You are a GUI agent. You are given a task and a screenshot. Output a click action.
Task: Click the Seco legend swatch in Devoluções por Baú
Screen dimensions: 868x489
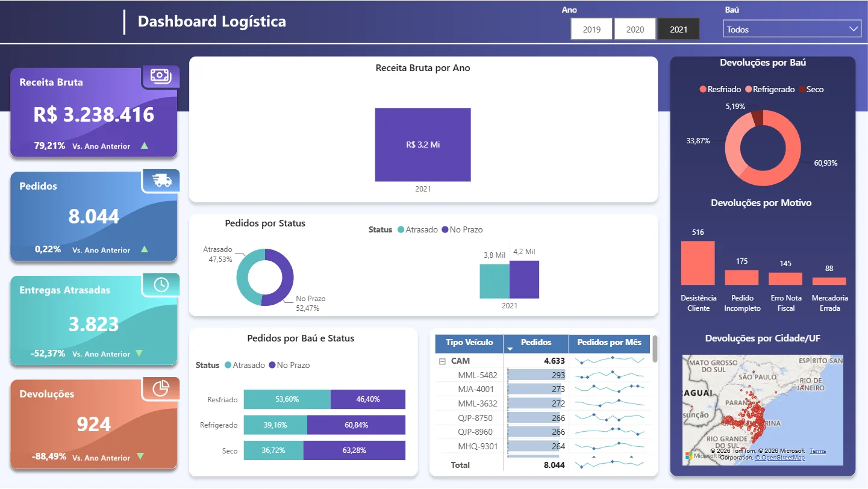pyautogui.click(x=802, y=89)
